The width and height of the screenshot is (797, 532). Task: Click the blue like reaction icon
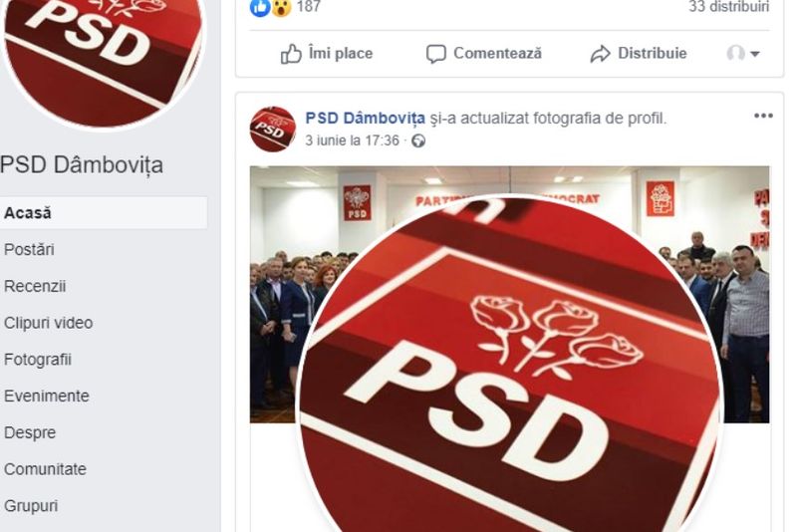pyautogui.click(x=259, y=7)
